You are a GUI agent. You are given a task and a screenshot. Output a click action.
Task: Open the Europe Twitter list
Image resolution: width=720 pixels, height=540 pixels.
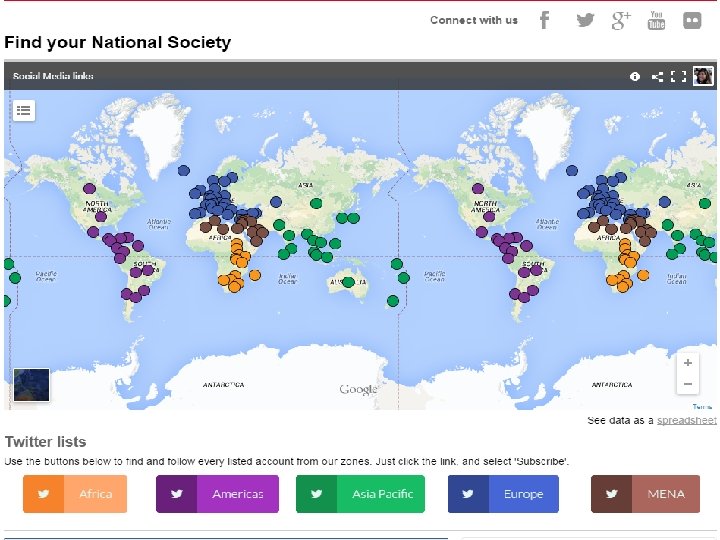tap(503, 494)
